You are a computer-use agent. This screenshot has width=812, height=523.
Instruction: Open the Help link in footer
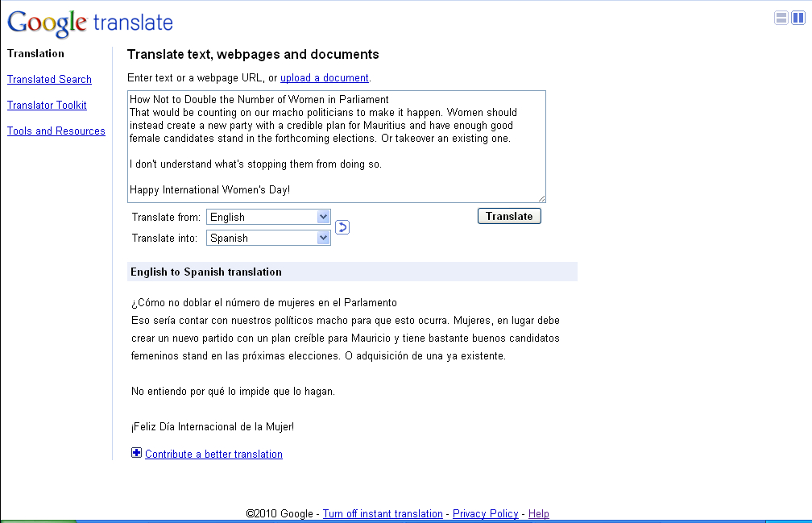[539, 513]
